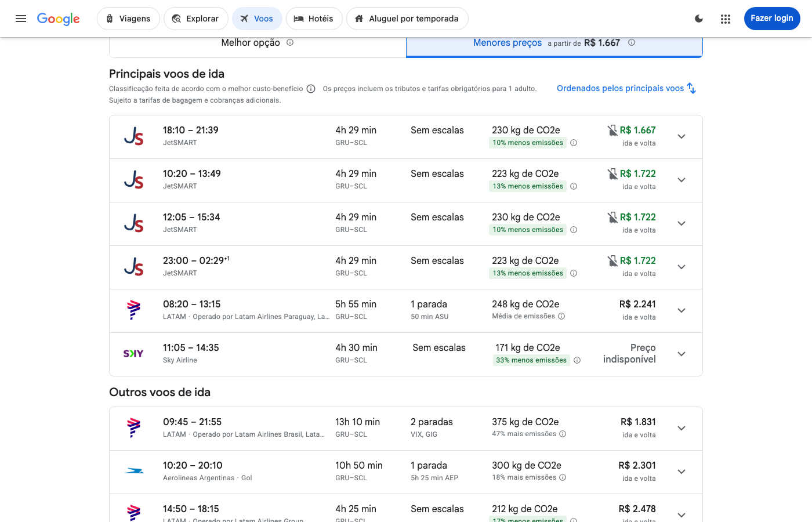Click the R$ 2.241 price
Image resolution: width=812 pixels, height=522 pixels.
click(x=637, y=304)
